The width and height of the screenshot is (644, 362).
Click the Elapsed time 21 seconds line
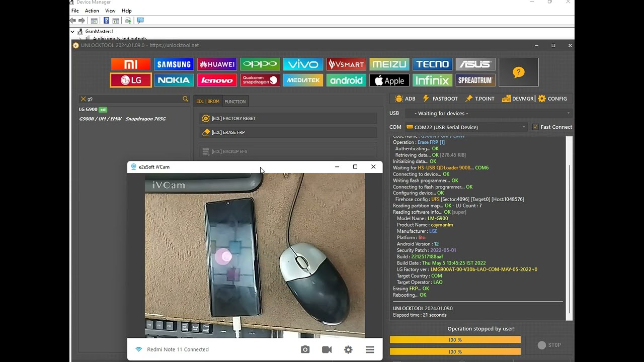click(x=420, y=315)
